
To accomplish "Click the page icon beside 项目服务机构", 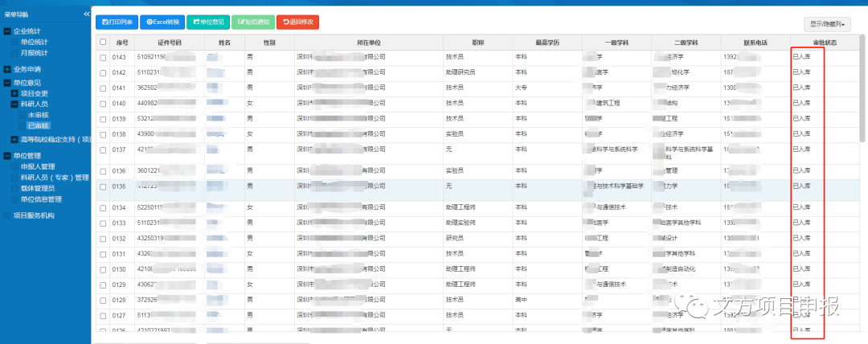I will [x=6, y=215].
